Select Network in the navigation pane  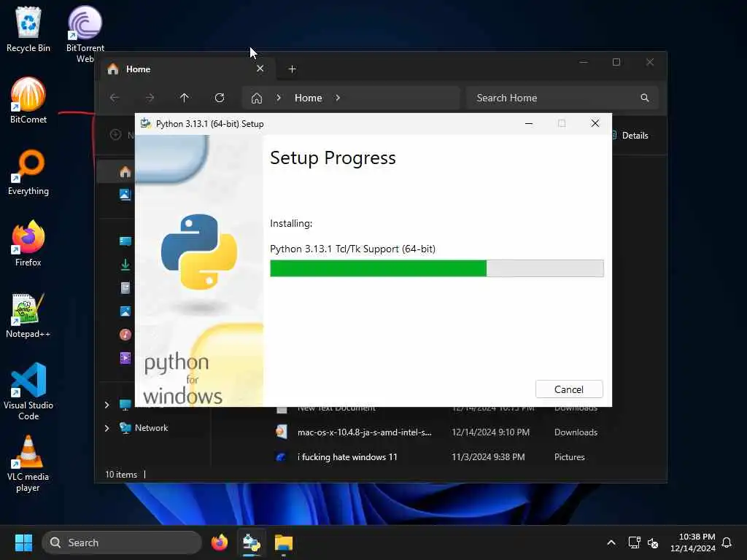coord(152,428)
